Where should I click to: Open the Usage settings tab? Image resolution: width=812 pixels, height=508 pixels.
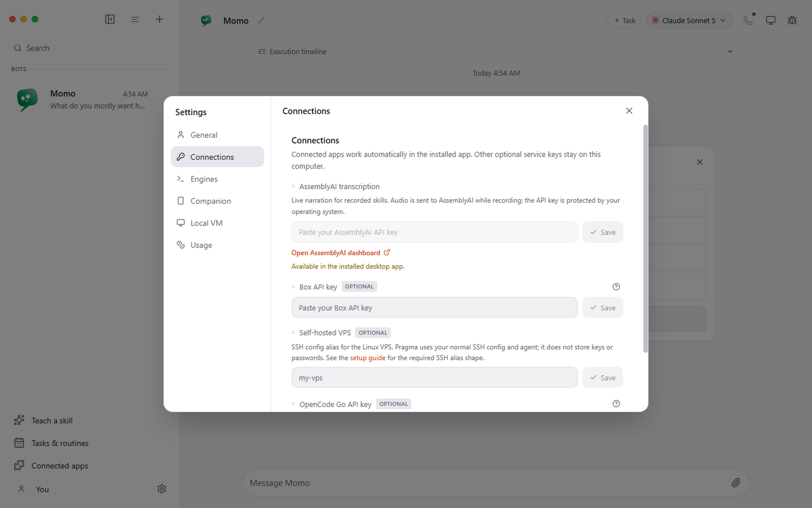coord(217,245)
